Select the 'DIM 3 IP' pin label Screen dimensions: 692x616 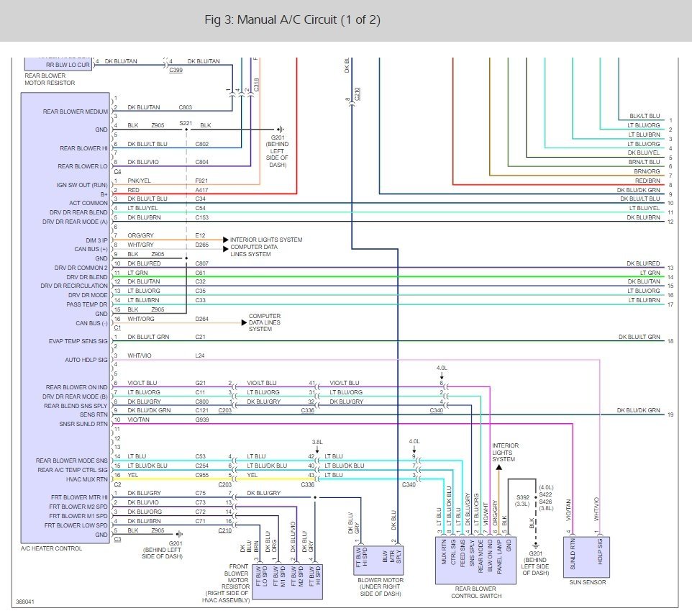pos(96,240)
